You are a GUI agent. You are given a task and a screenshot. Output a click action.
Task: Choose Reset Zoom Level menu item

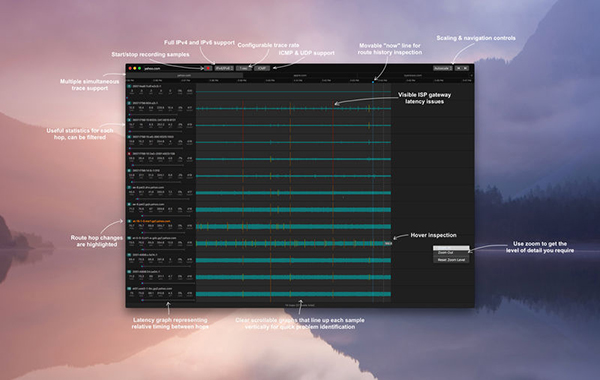pos(451,260)
